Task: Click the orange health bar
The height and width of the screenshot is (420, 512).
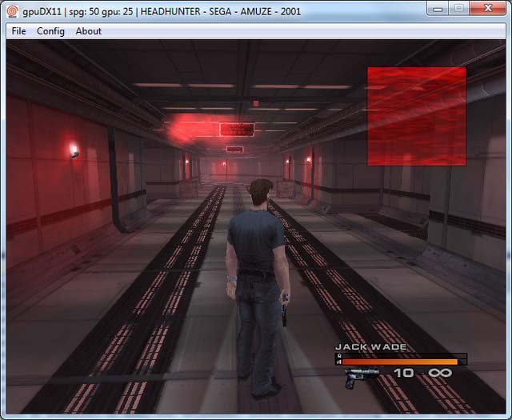Action: click(400, 362)
